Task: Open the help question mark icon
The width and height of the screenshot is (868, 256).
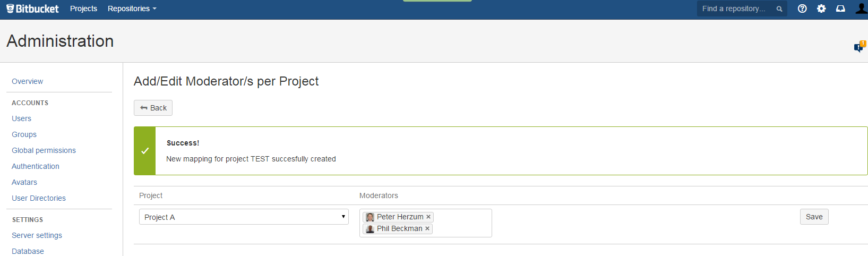Action: (x=802, y=8)
